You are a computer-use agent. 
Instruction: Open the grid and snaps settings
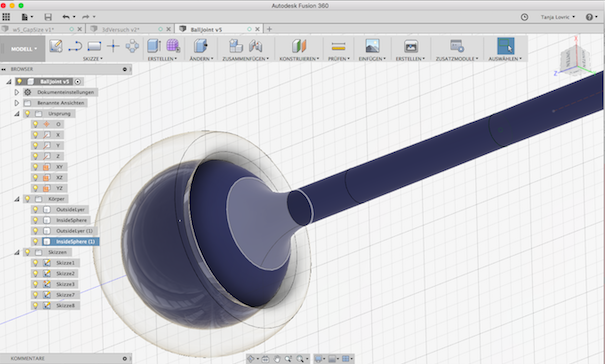click(x=347, y=359)
